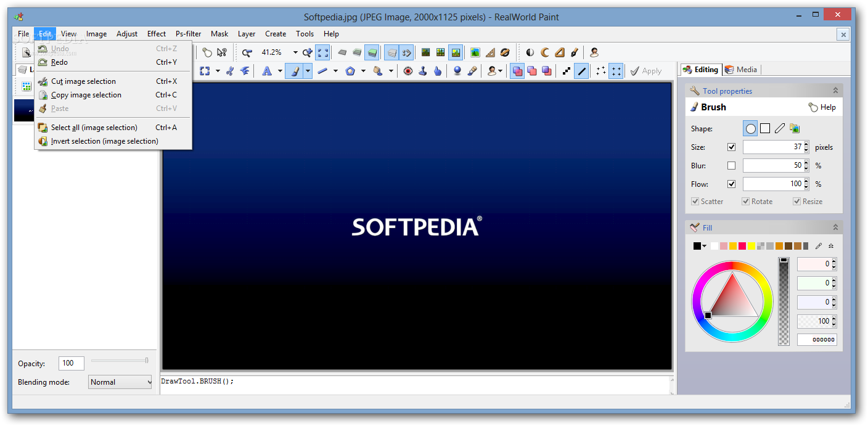Pick the yellow color swatch
This screenshot has height=426, width=868.
pos(751,246)
